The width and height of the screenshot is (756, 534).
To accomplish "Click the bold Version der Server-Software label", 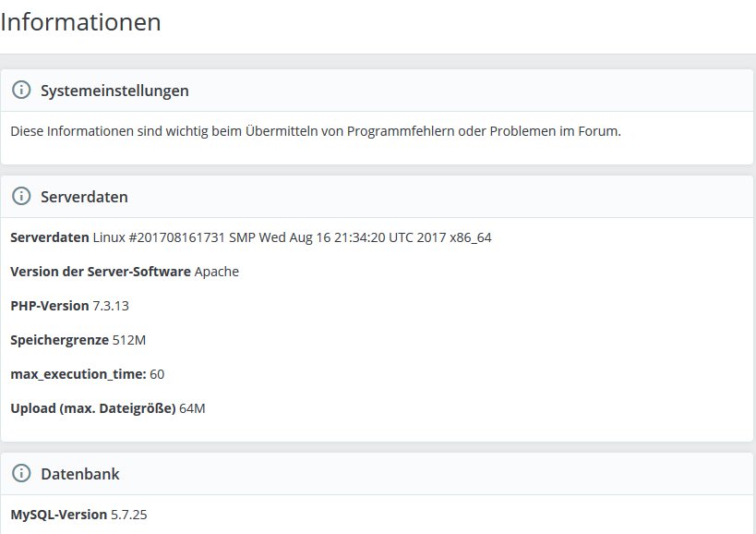I will pos(101,272).
